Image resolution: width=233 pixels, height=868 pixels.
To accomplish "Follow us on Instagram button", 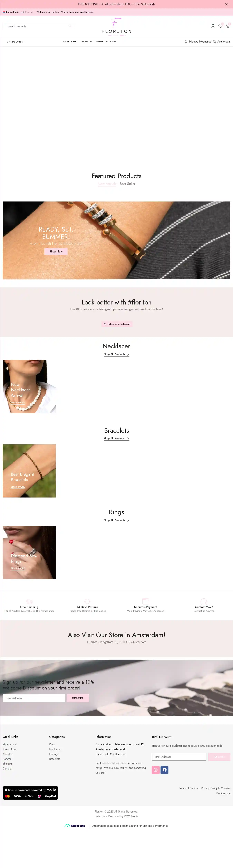I will pos(117,324).
